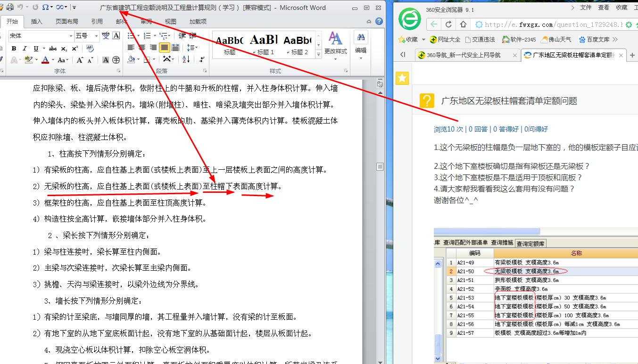
Task: Align text left in paragraph group
Action: click(131, 48)
